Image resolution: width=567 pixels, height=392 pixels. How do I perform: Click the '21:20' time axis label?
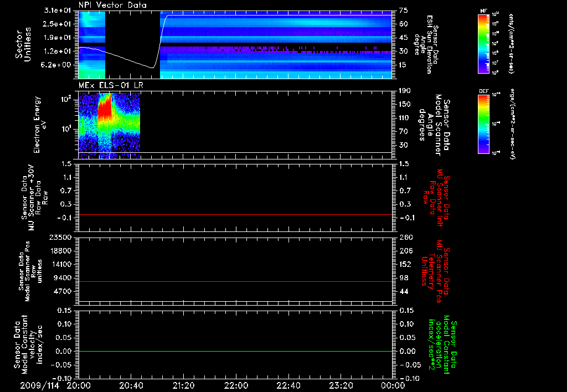[184, 385]
